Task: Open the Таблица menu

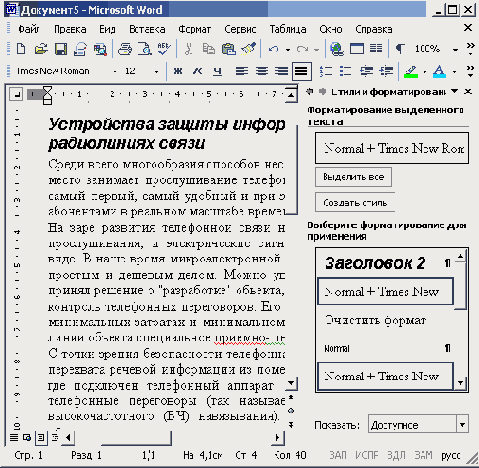Action: 288,29
